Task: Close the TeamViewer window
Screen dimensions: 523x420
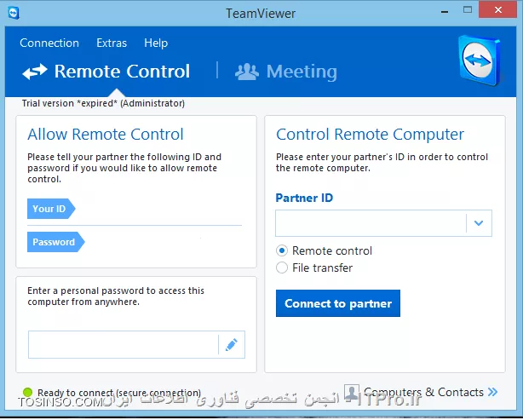Action: point(498,9)
